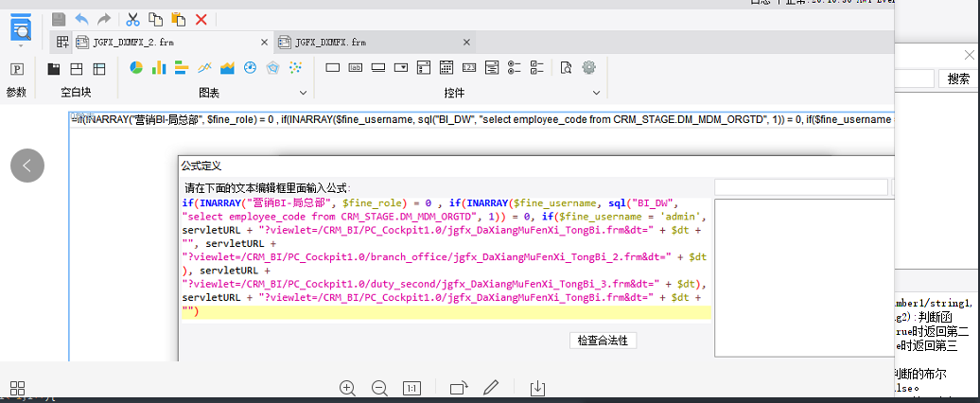Click the empty function list box
The height and width of the screenshot is (403, 980).
[x=804, y=278]
